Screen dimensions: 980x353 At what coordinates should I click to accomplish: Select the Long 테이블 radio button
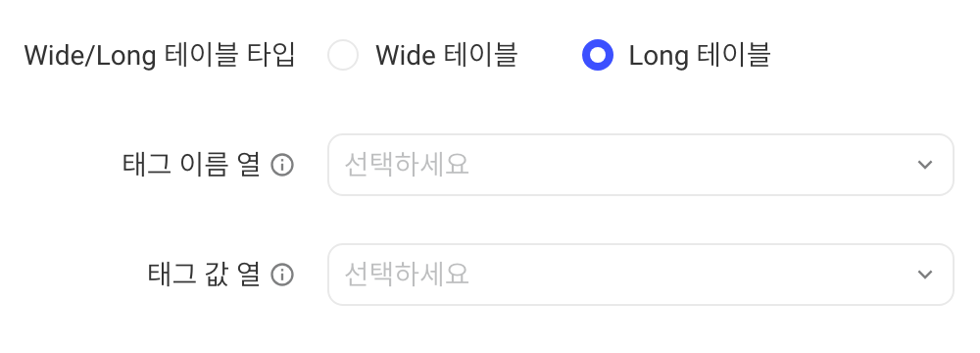pos(598,55)
